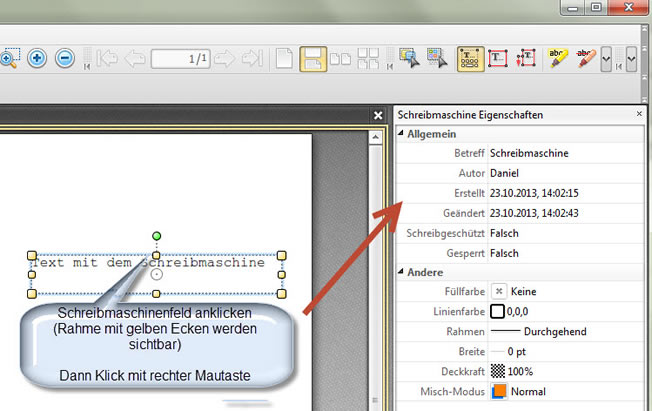Go to first page arrow
The width and height of the screenshot is (652, 411).
(x=107, y=58)
